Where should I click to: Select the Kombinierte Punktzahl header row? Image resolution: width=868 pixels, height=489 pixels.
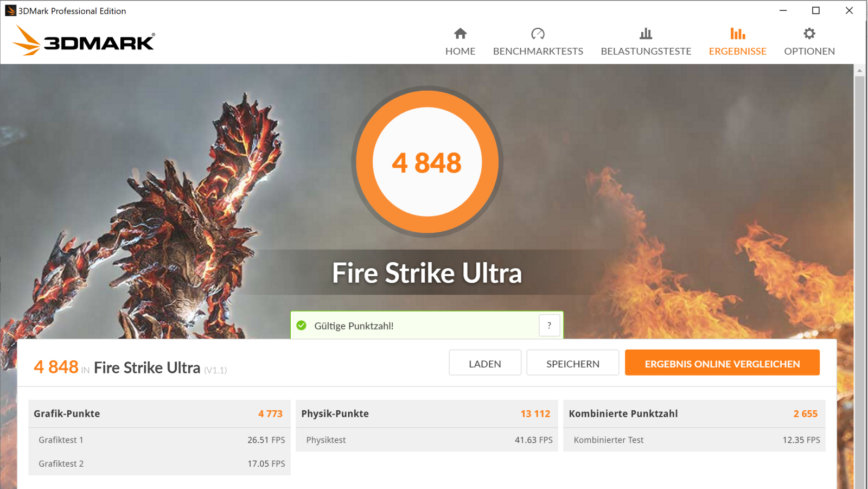pyautogui.click(x=694, y=414)
